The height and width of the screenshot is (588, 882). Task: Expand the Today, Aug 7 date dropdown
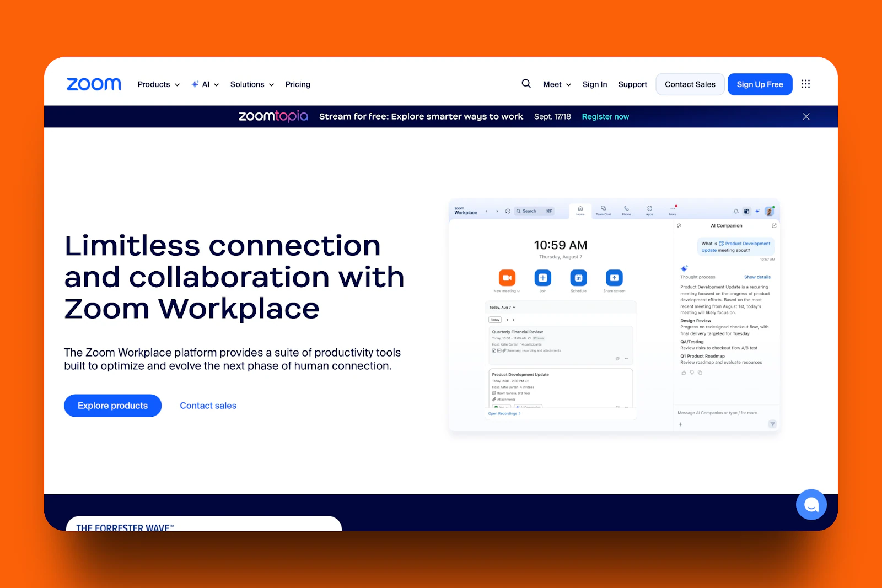coord(503,308)
